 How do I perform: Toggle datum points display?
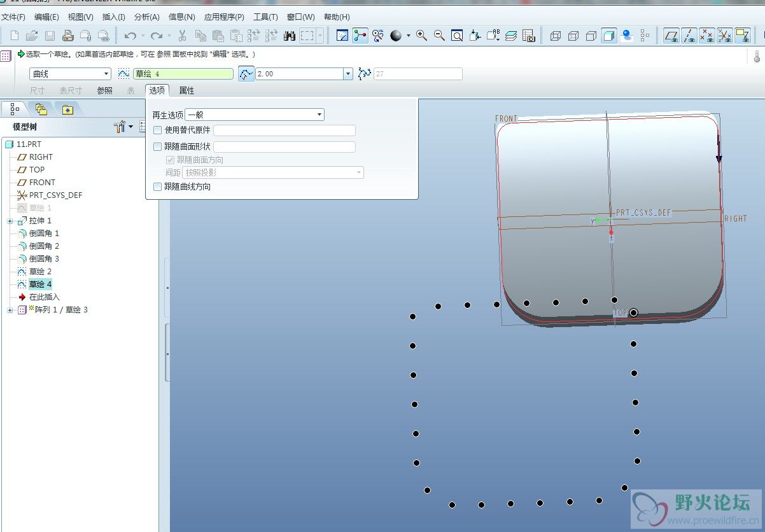point(706,36)
